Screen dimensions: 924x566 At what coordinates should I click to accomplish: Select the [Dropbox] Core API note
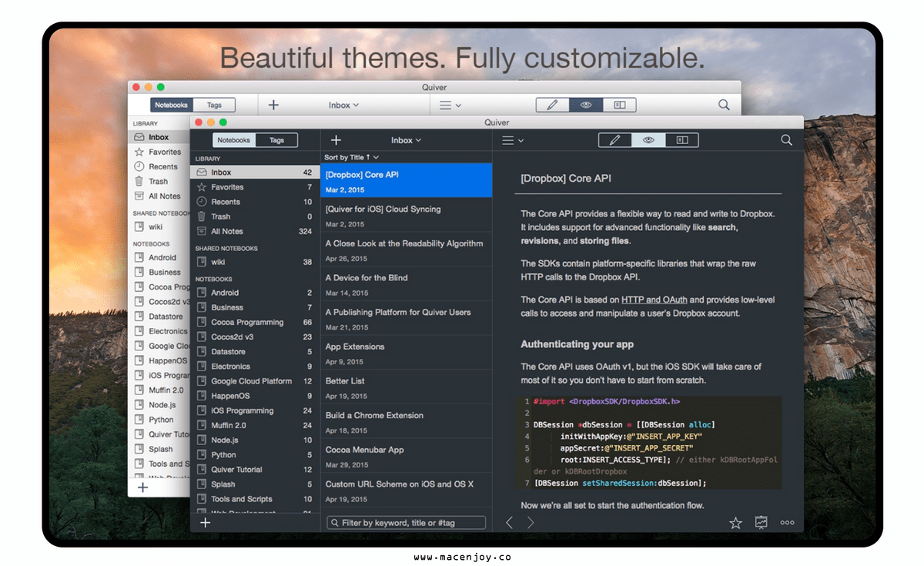pos(407,180)
